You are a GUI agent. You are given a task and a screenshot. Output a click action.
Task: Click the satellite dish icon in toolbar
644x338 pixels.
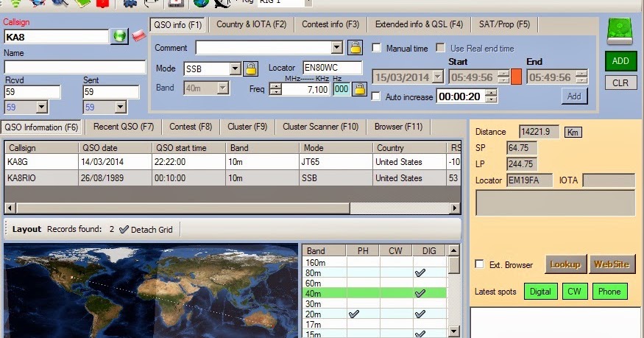tap(222, 3)
